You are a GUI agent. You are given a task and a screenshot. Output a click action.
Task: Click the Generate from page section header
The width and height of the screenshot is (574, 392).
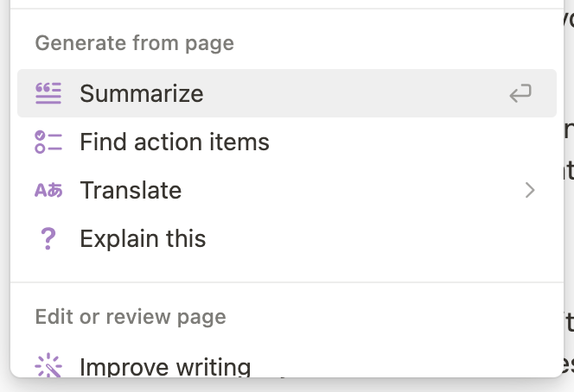tap(134, 43)
